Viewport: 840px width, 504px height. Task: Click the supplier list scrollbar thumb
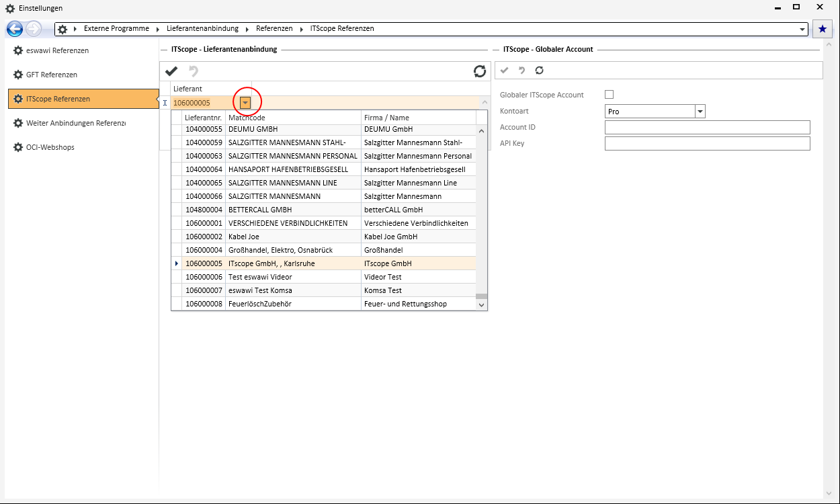481,296
